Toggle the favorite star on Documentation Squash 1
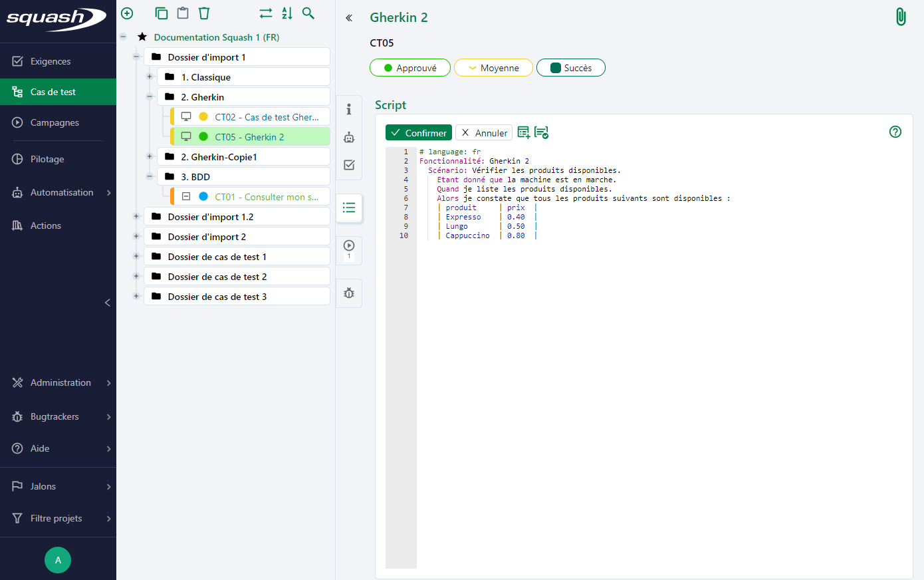This screenshot has height=580, width=924. click(142, 37)
